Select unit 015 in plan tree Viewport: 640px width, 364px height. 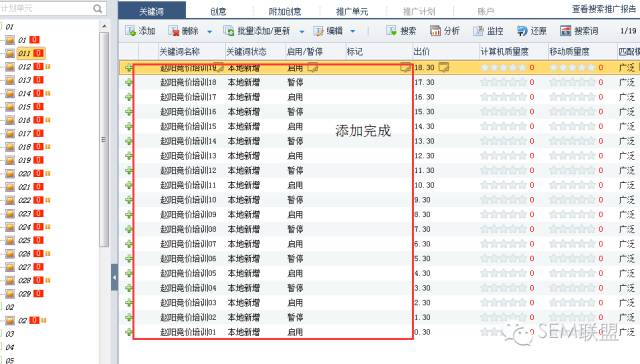click(24, 107)
